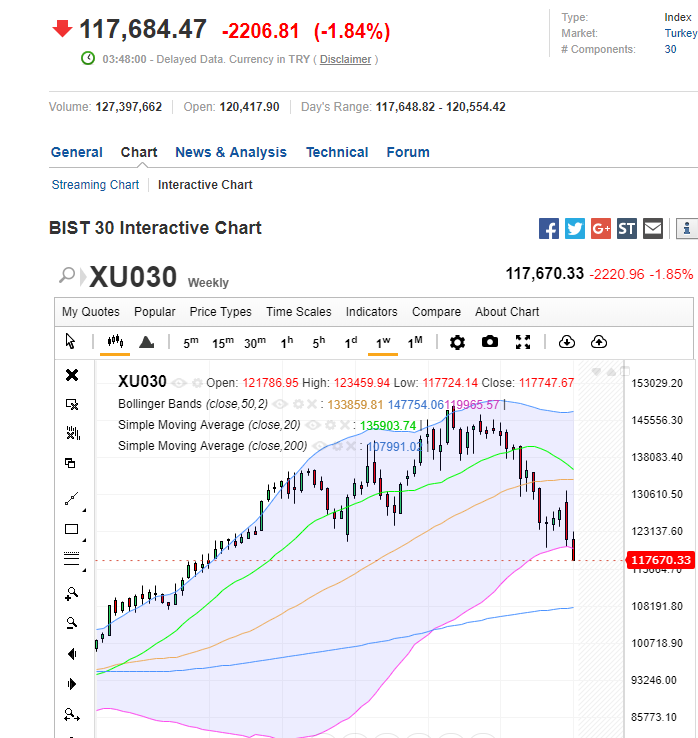This screenshot has width=698, height=738.
Task: Shift chart right with right arrow
Action: pos(72,684)
